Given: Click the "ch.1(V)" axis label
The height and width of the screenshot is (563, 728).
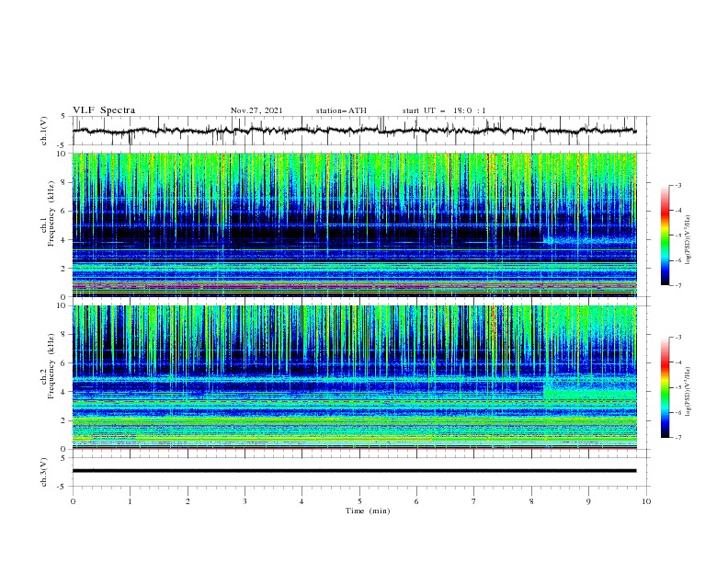Looking at the screenshot, I should click(44, 131).
